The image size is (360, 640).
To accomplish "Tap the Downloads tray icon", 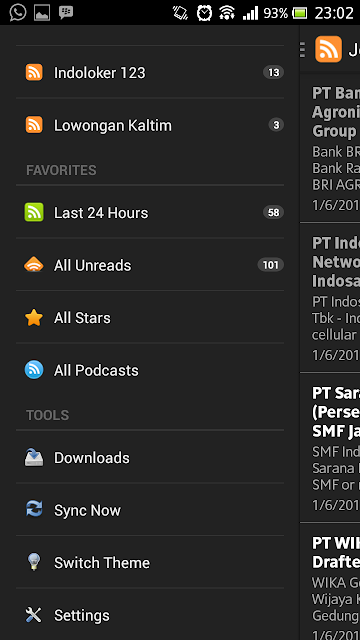I will (x=34, y=457).
